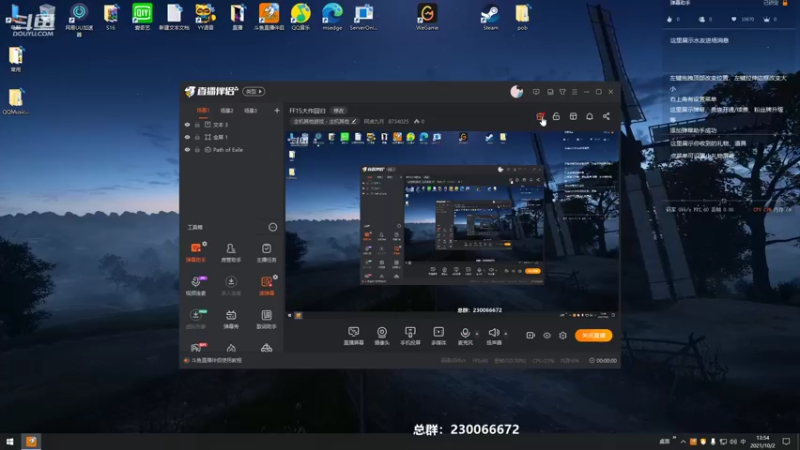The height and width of the screenshot is (450, 800).
Task: Open the 歌词助手 lyrics helper tool
Action: click(x=266, y=318)
